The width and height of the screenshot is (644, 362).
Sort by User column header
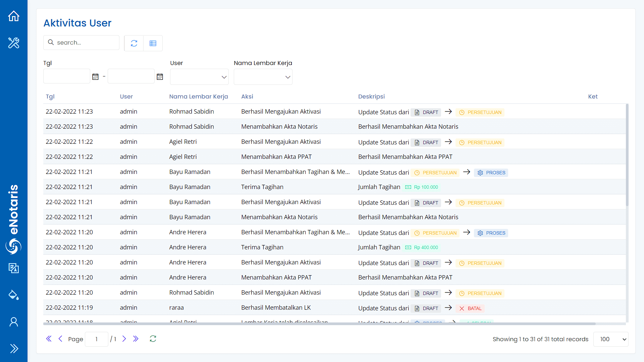click(126, 97)
